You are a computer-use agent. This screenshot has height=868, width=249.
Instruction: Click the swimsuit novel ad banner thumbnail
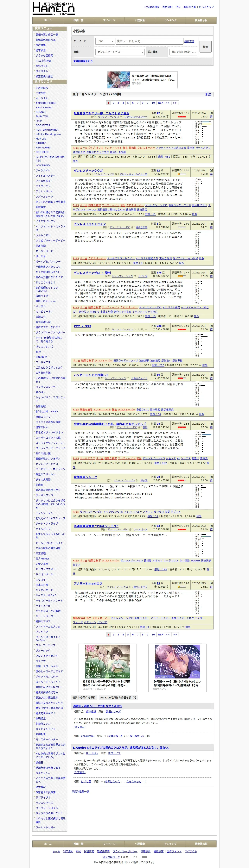pos(118,80)
